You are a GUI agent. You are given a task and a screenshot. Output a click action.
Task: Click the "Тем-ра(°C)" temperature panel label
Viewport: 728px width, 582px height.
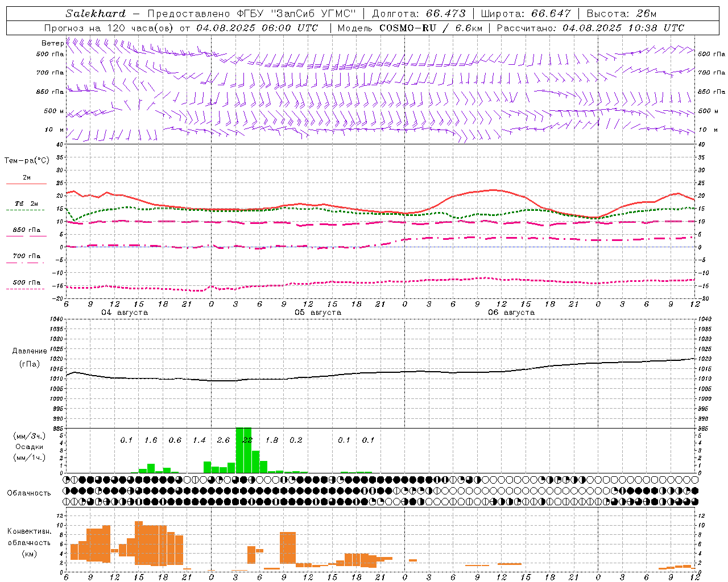[x=27, y=161]
